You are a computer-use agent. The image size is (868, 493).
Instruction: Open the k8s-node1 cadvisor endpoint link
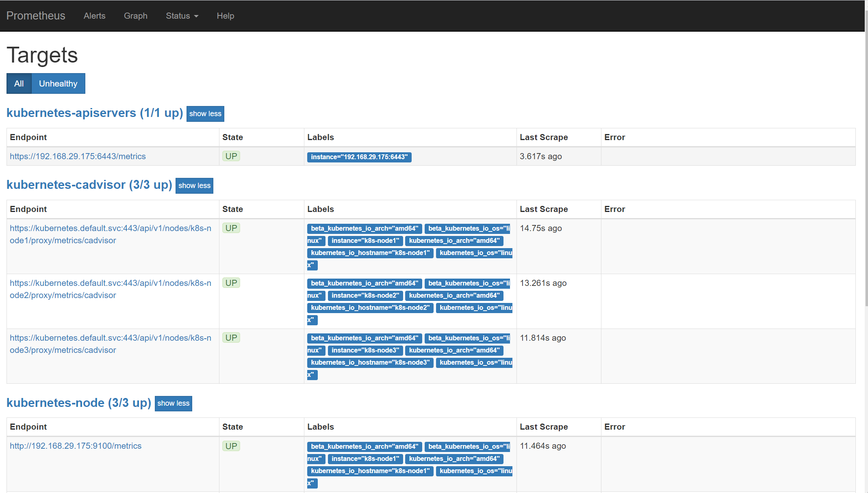pyautogui.click(x=111, y=234)
